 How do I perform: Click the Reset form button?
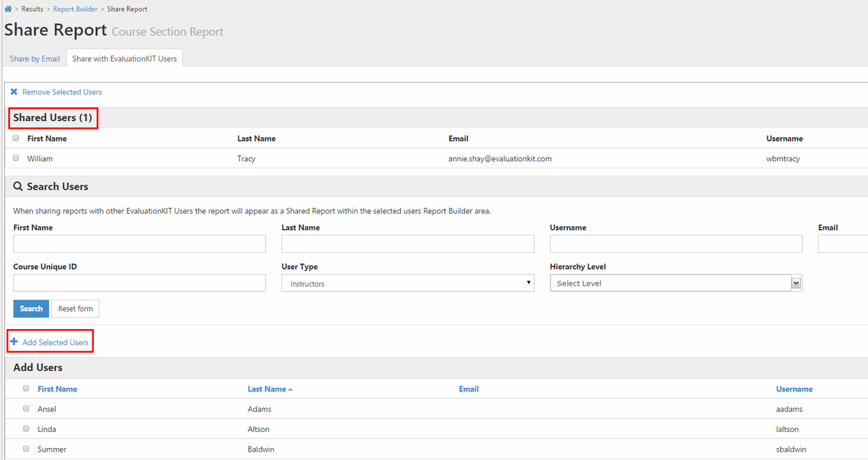(76, 309)
